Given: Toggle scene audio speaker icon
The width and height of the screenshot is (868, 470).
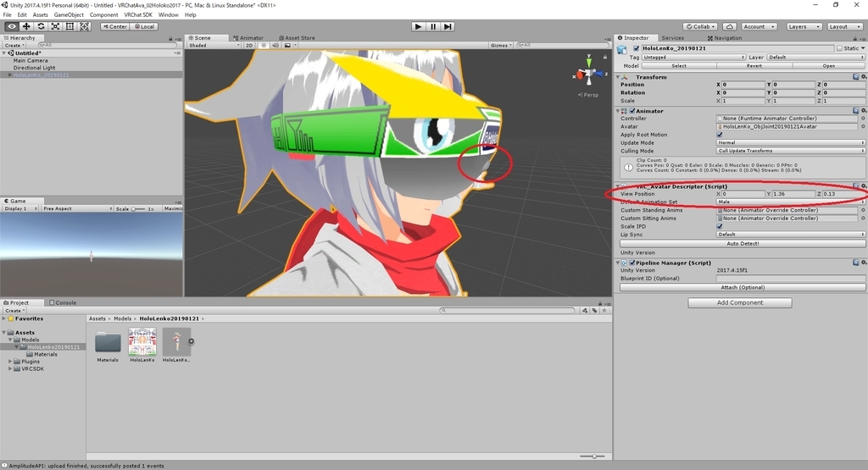Looking at the screenshot, I should [275, 46].
